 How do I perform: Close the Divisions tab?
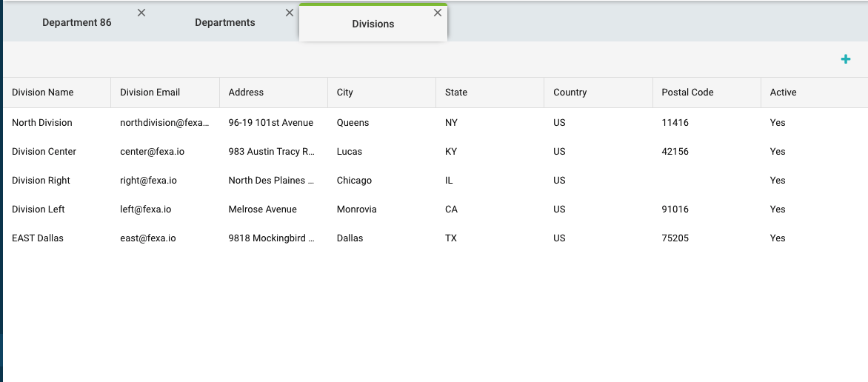[438, 13]
